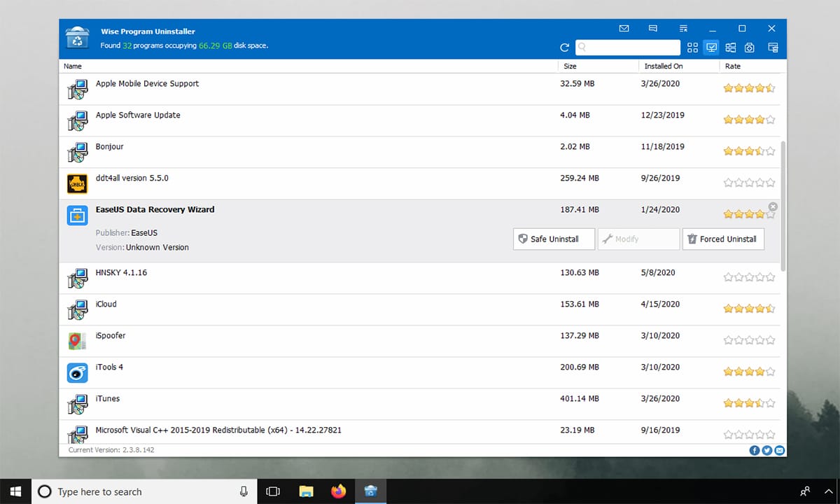
Task: Sort programs by the Size column
Action: tap(570, 66)
